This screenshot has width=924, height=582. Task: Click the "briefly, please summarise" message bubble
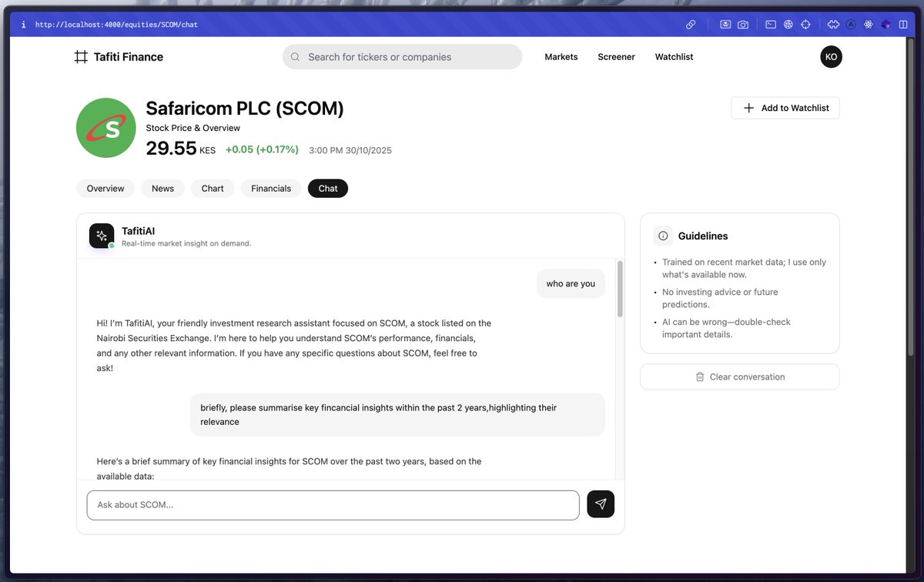pyautogui.click(x=397, y=415)
